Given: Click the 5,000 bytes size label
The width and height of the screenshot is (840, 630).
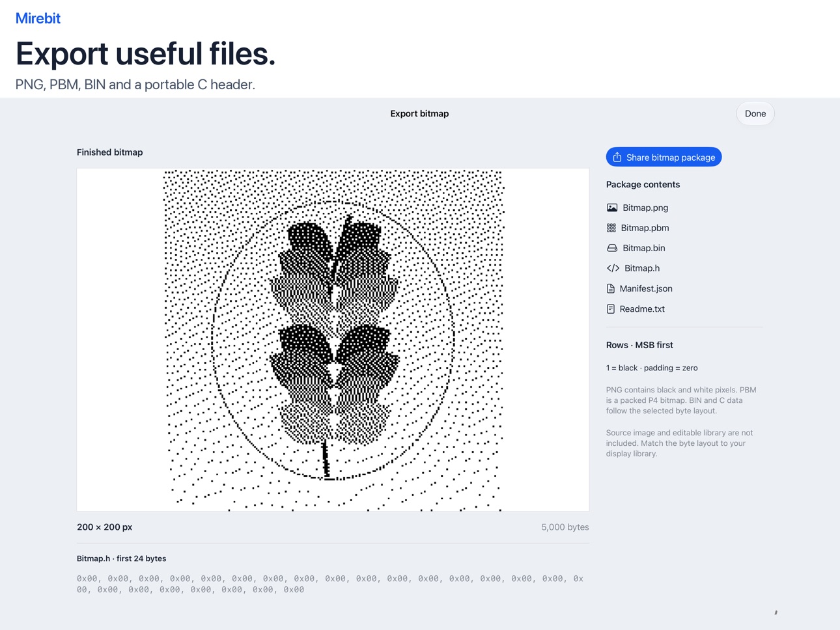Looking at the screenshot, I should (x=565, y=527).
